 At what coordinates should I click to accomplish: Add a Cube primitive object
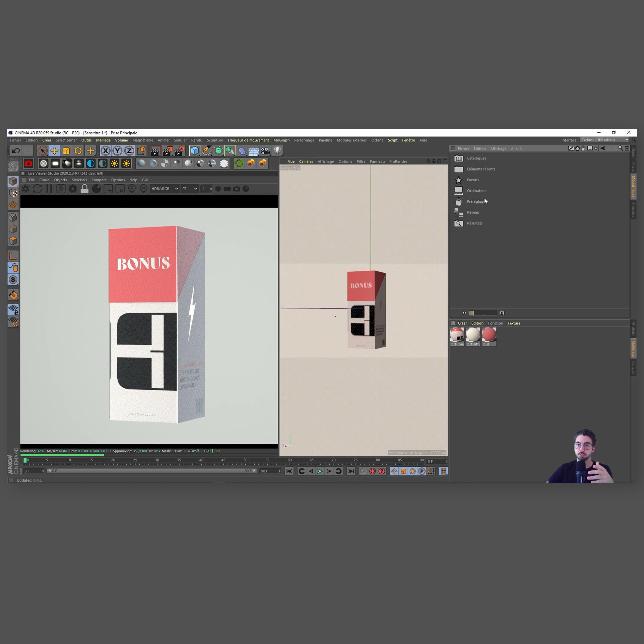click(194, 151)
